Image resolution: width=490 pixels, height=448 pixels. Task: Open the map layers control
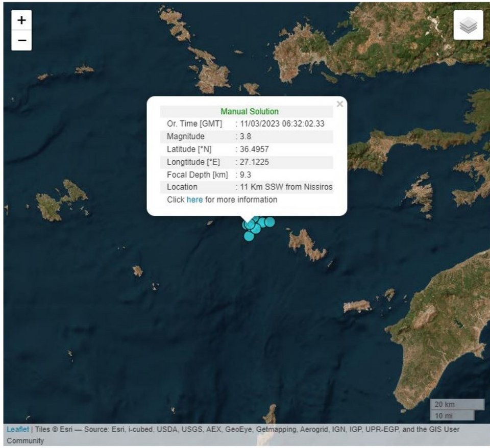coord(468,25)
